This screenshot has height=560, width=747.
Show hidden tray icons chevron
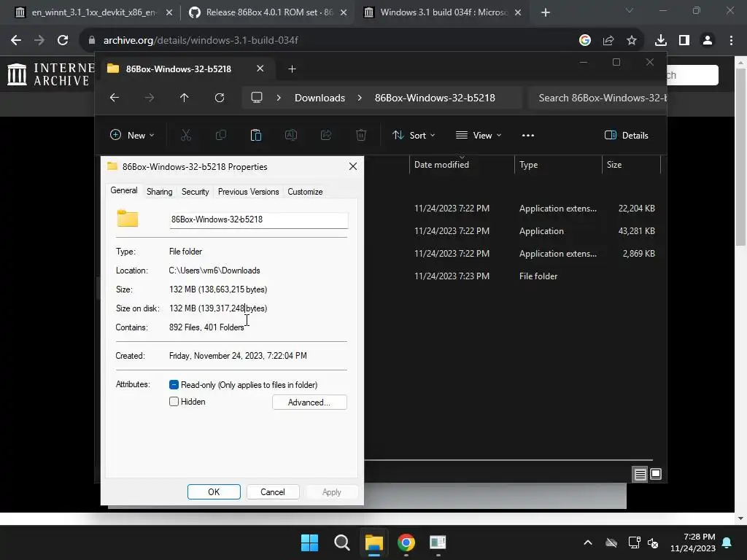pyautogui.click(x=588, y=542)
